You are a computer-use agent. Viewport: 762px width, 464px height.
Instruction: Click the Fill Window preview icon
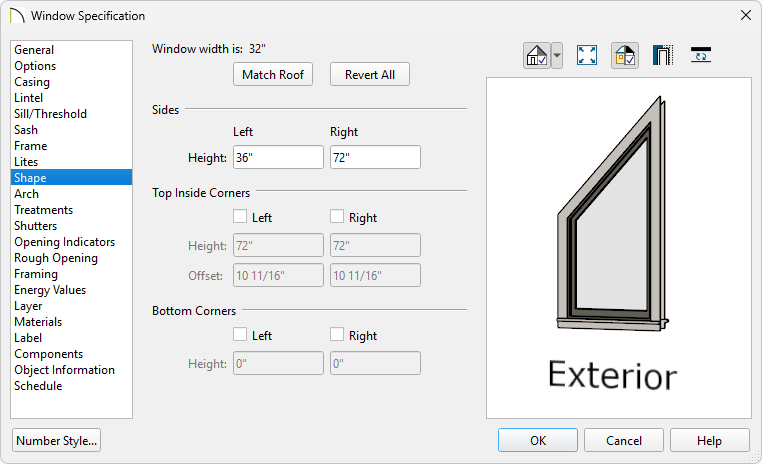click(x=587, y=55)
